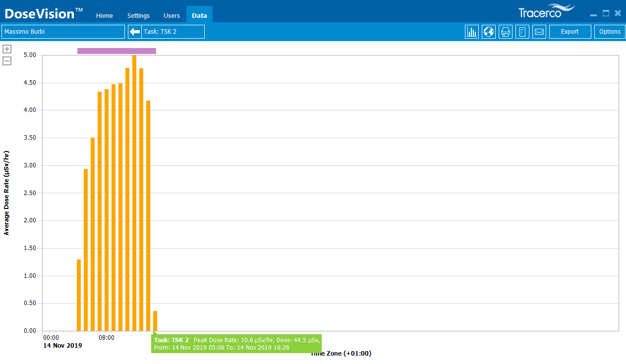This screenshot has width=626, height=364.
Task: Open the Settings tab
Action: tap(138, 15)
